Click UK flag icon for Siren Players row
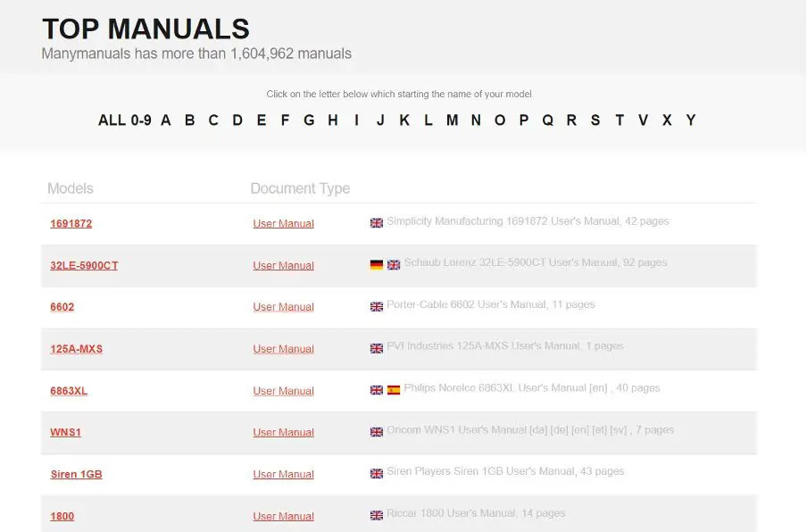The image size is (807, 532). [x=377, y=473]
